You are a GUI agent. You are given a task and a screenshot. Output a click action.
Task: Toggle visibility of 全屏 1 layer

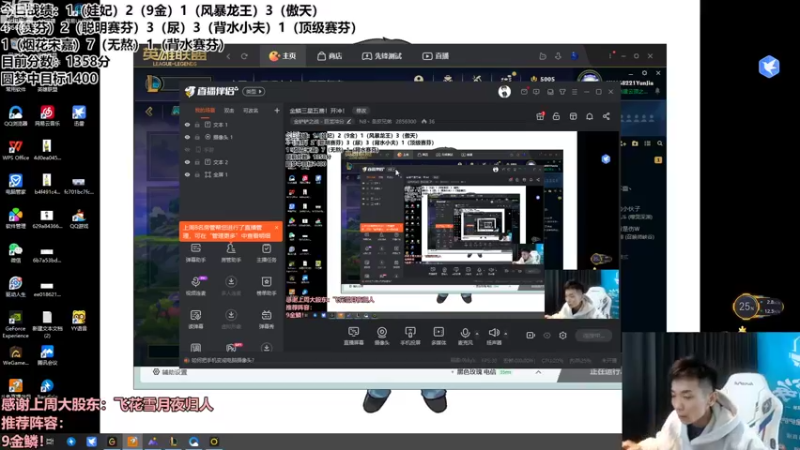point(187,174)
